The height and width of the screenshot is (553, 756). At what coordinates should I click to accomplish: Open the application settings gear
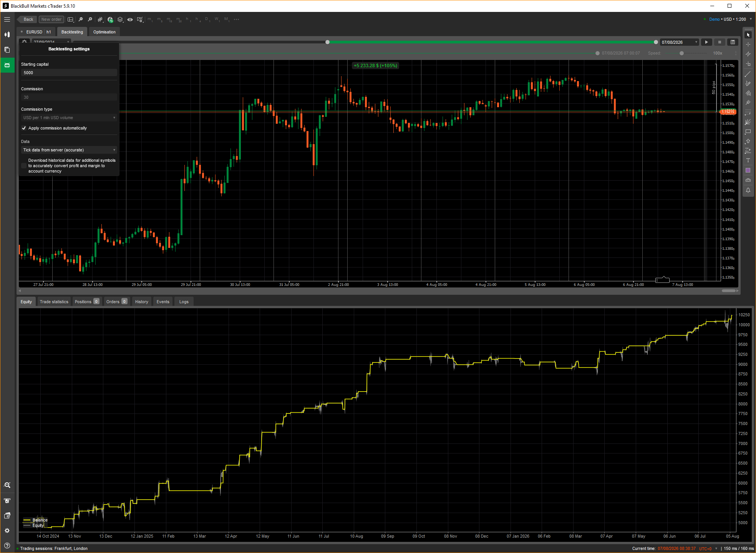point(7,531)
